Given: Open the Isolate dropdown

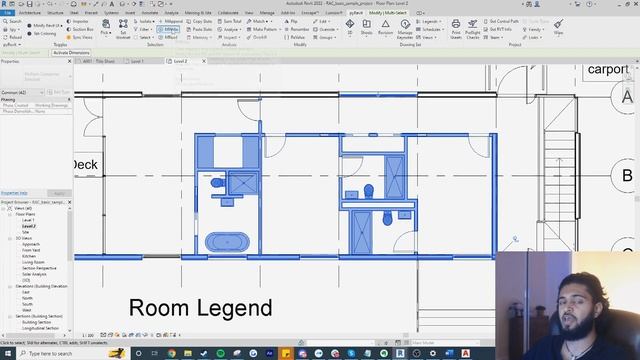Looking at the screenshot, I should [x=144, y=21].
